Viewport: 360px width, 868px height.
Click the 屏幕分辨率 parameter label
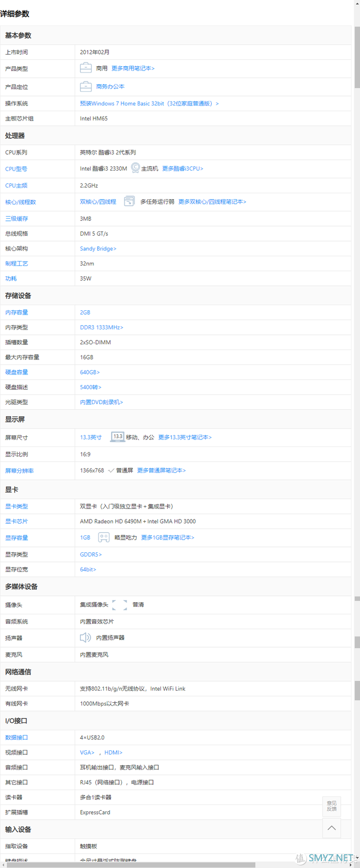[x=20, y=471]
